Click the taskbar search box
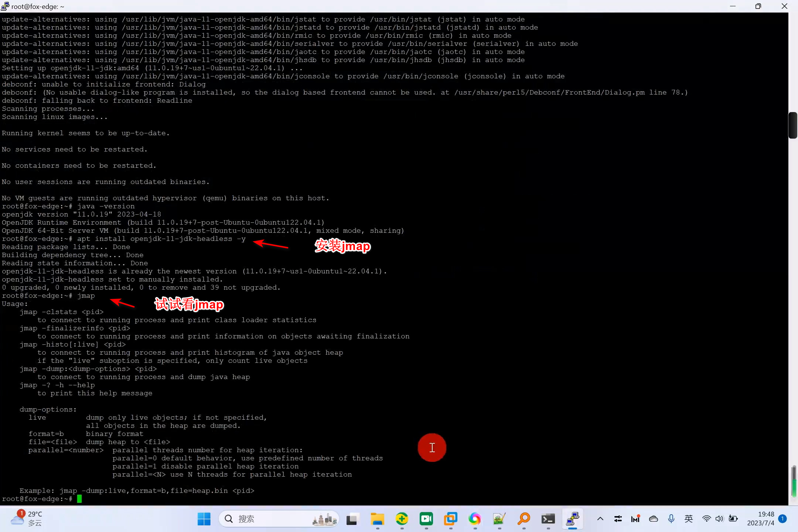This screenshot has width=798, height=532. pyautogui.click(x=279, y=519)
